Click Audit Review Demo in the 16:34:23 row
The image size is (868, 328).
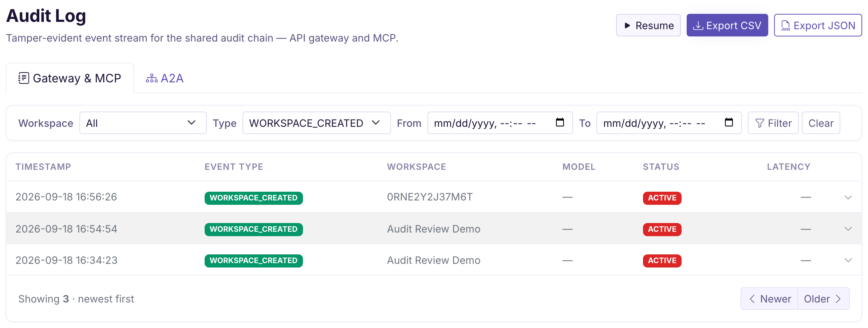click(434, 260)
